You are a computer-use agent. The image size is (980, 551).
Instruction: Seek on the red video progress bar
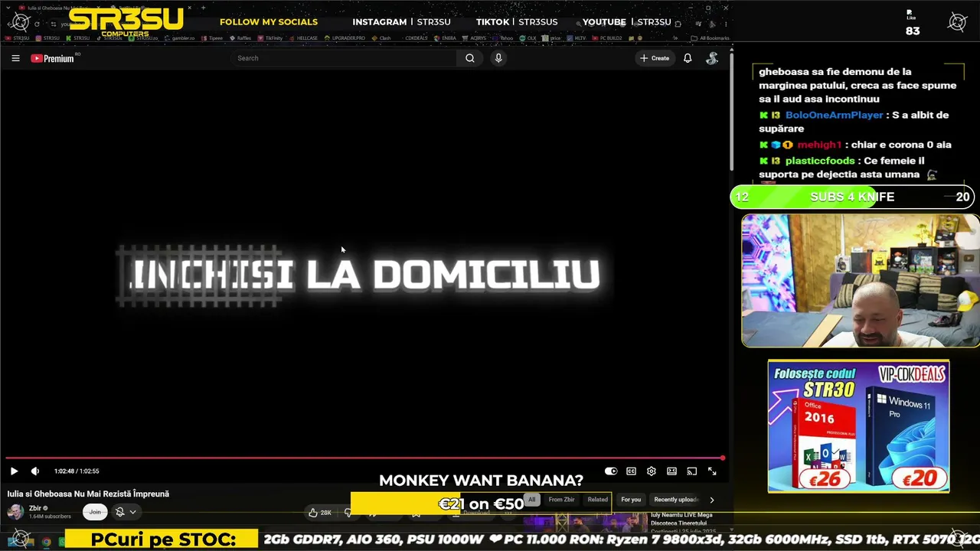[364, 458]
